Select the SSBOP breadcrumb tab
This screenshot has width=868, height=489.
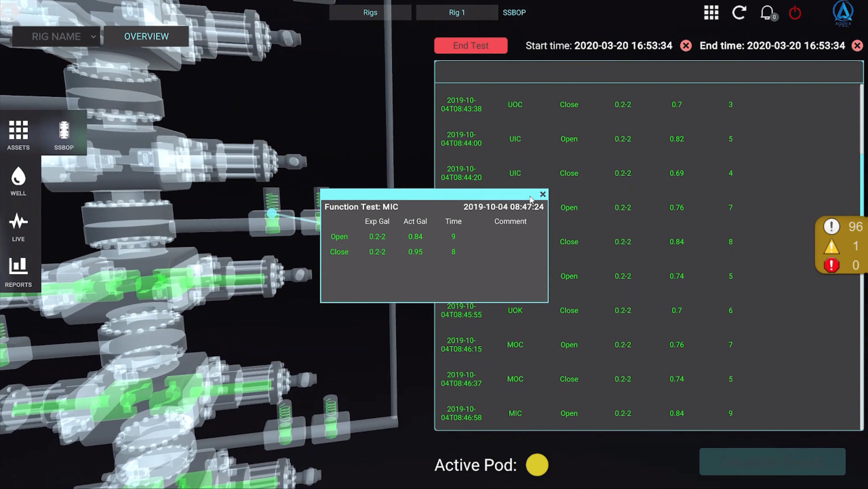pyautogui.click(x=514, y=12)
